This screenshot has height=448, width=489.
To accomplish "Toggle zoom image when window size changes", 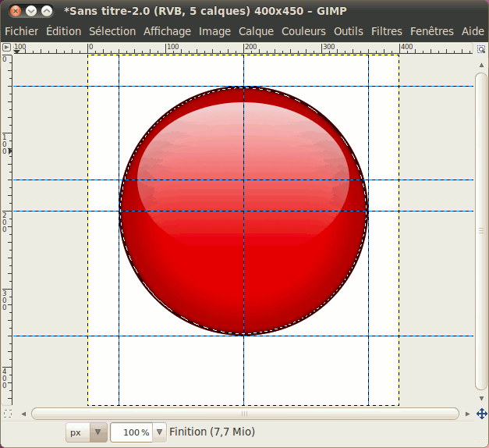I will pyautogui.click(x=482, y=48).
